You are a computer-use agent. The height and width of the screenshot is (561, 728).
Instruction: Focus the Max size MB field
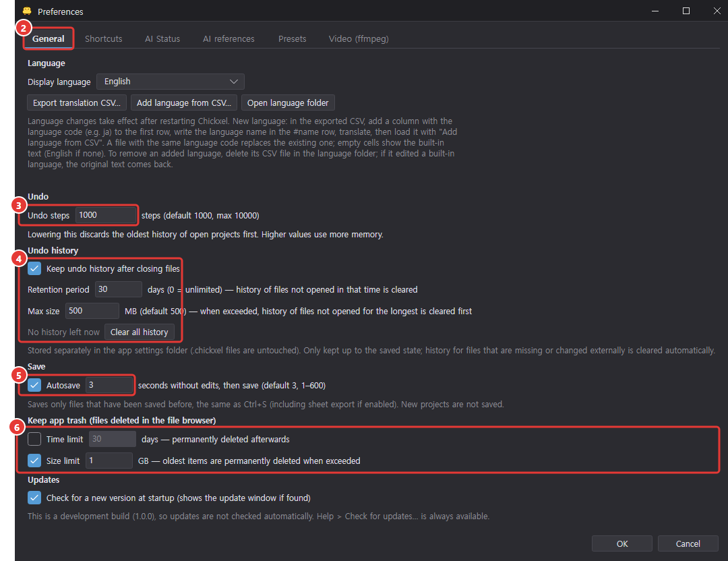[92, 311]
